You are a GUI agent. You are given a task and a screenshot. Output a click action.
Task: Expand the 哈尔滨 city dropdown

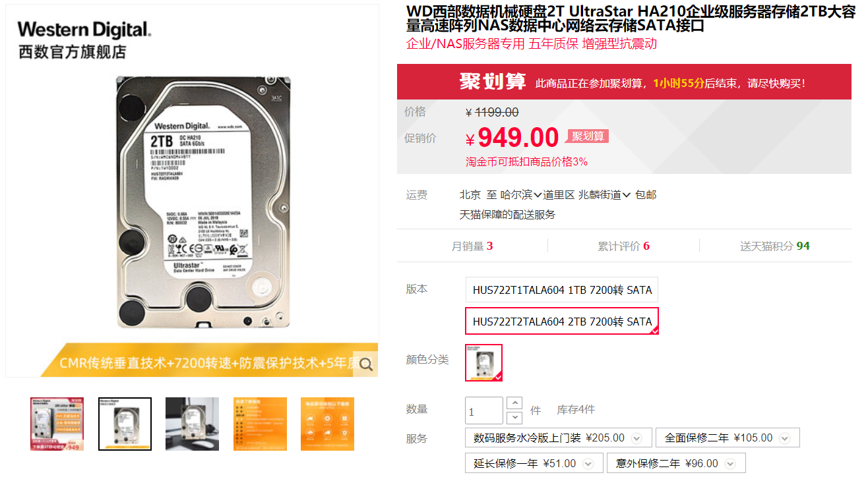521,195
